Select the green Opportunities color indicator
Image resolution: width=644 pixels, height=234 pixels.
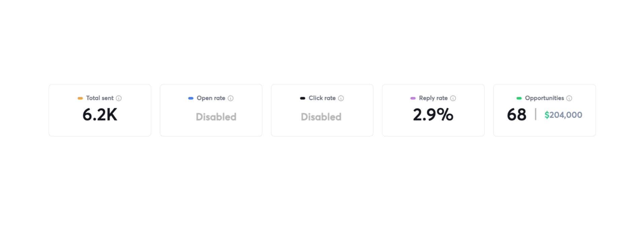[519, 98]
